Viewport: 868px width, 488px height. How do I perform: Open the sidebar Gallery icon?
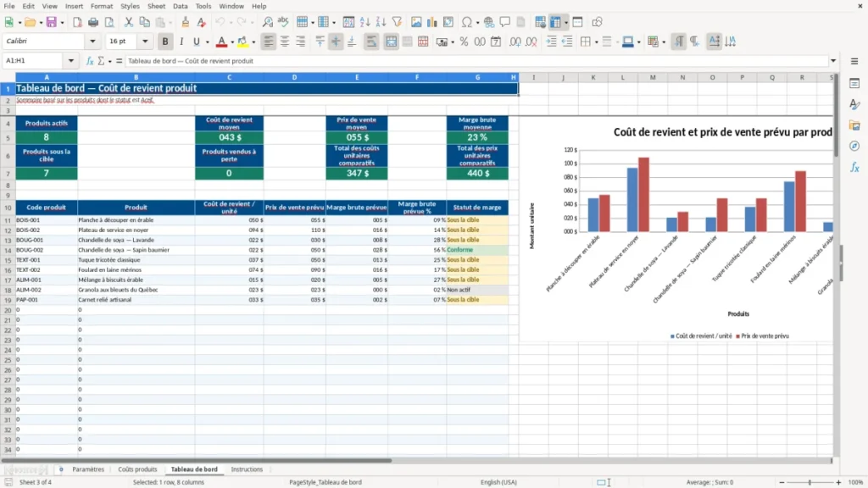coord(854,125)
